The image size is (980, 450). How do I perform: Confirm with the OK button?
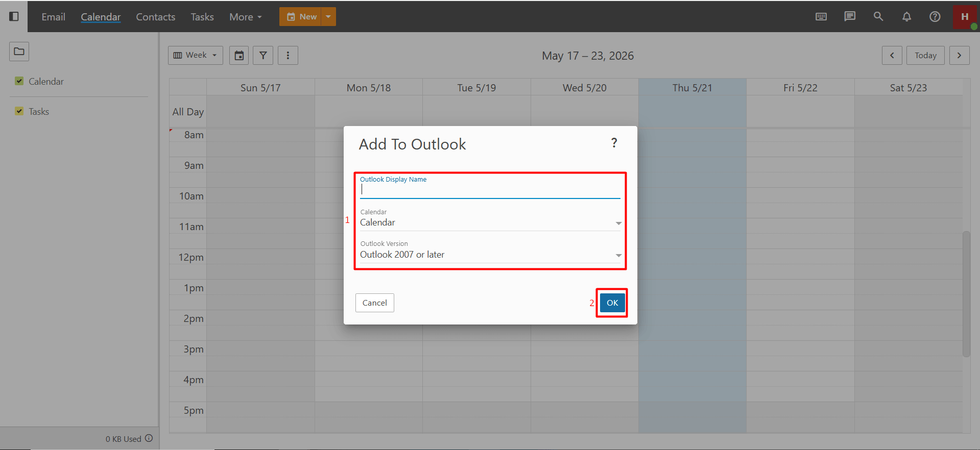[x=612, y=303]
